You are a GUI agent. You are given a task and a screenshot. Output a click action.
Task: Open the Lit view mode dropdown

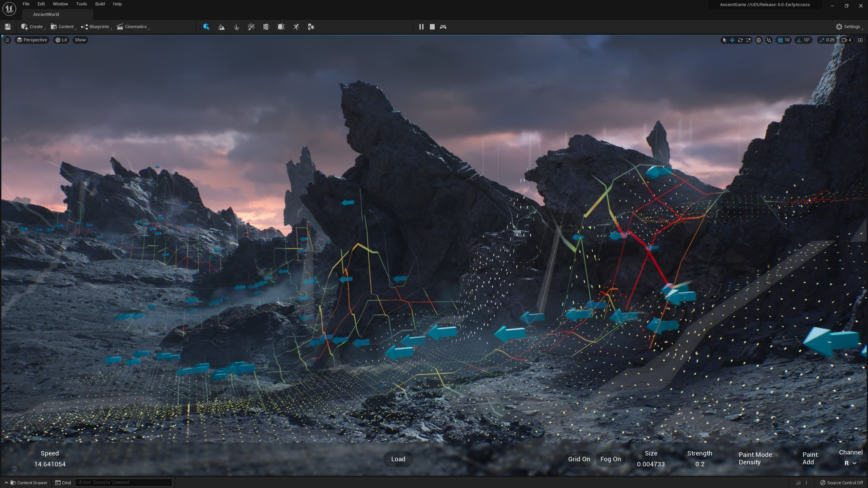[x=61, y=40]
